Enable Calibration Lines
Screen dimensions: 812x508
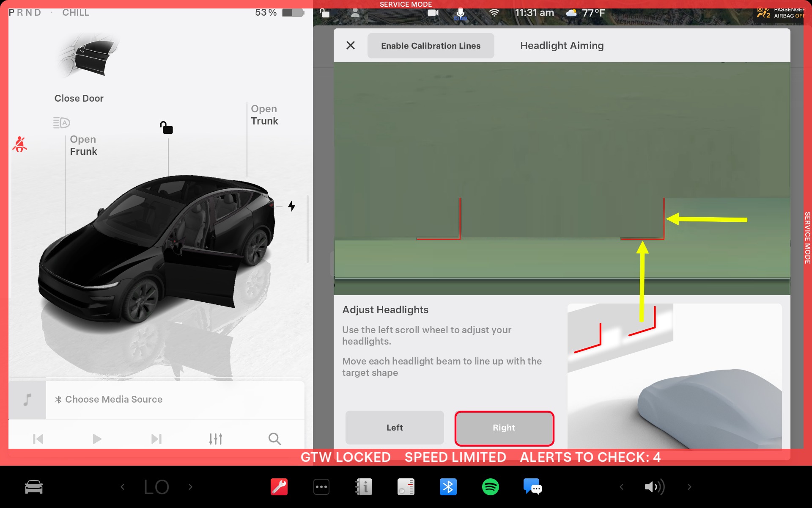point(431,46)
